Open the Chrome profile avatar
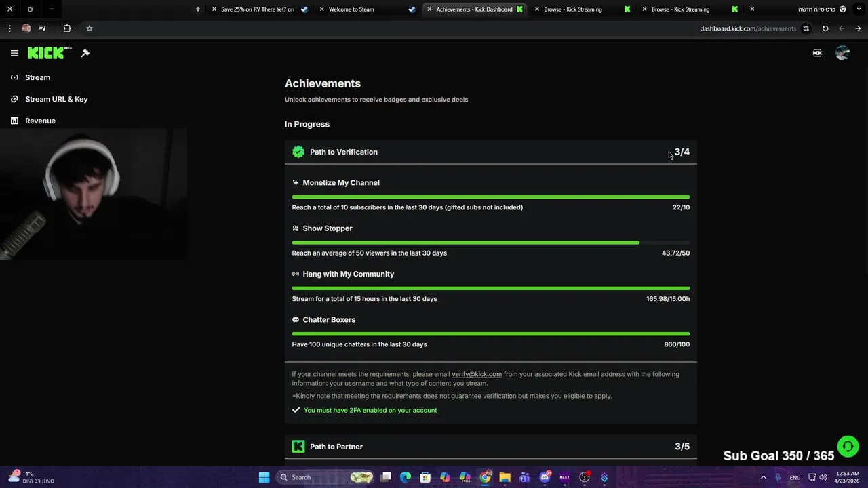This screenshot has height=488, width=868. [x=26, y=28]
